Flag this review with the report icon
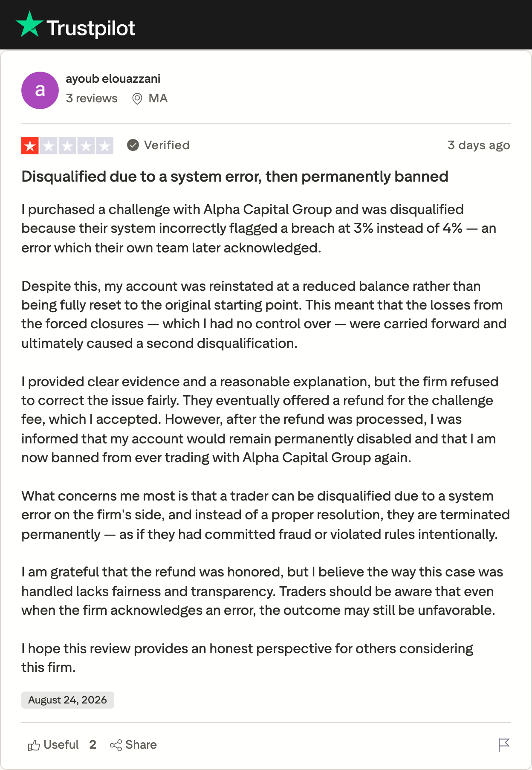This screenshot has width=532, height=770. coord(504,745)
